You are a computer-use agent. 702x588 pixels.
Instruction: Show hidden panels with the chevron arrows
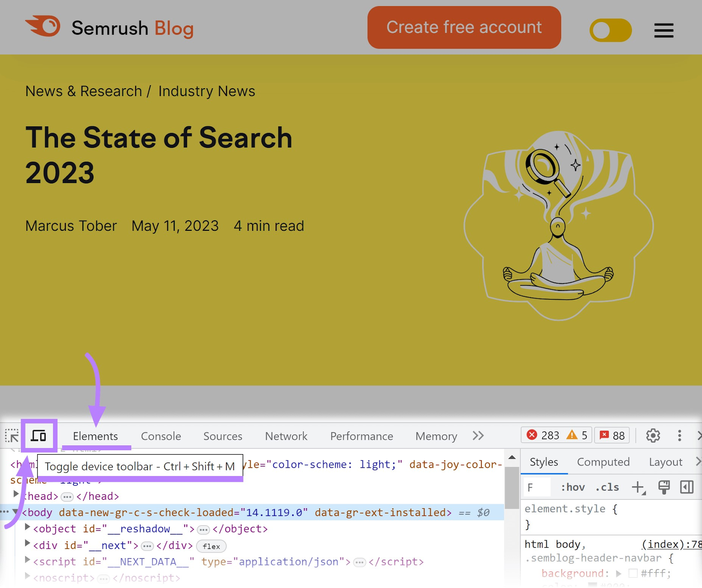[x=478, y=436]
